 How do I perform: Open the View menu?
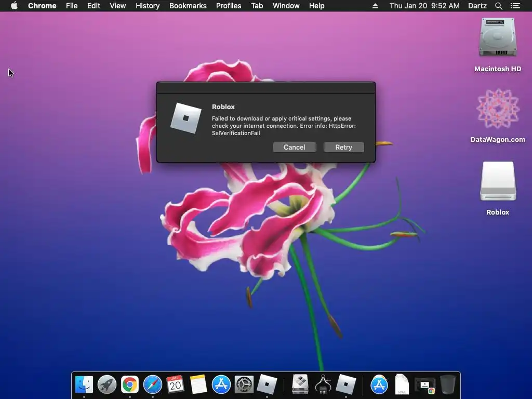118,6
